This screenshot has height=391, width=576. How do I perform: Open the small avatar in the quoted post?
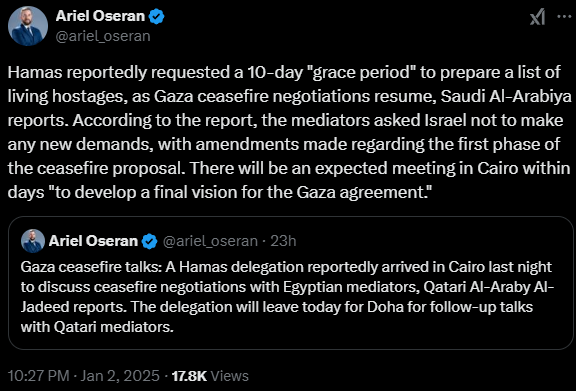coord(33,241)
